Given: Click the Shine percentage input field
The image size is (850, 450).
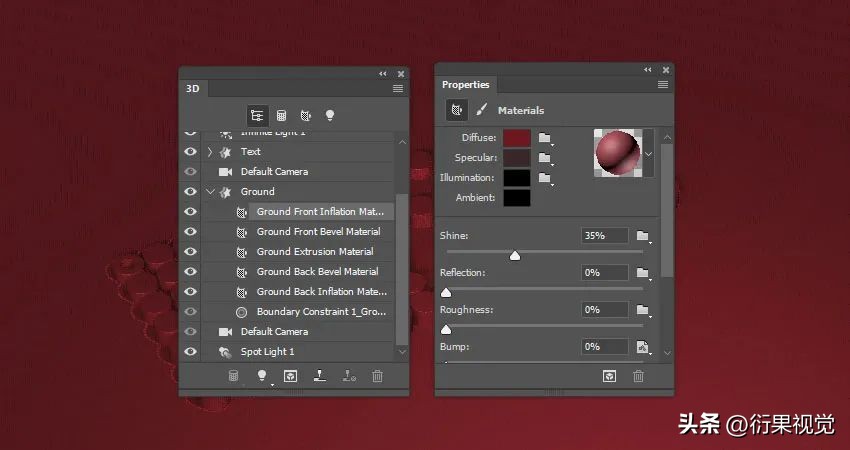Looking at the screenshot, I should coord(605,236).
